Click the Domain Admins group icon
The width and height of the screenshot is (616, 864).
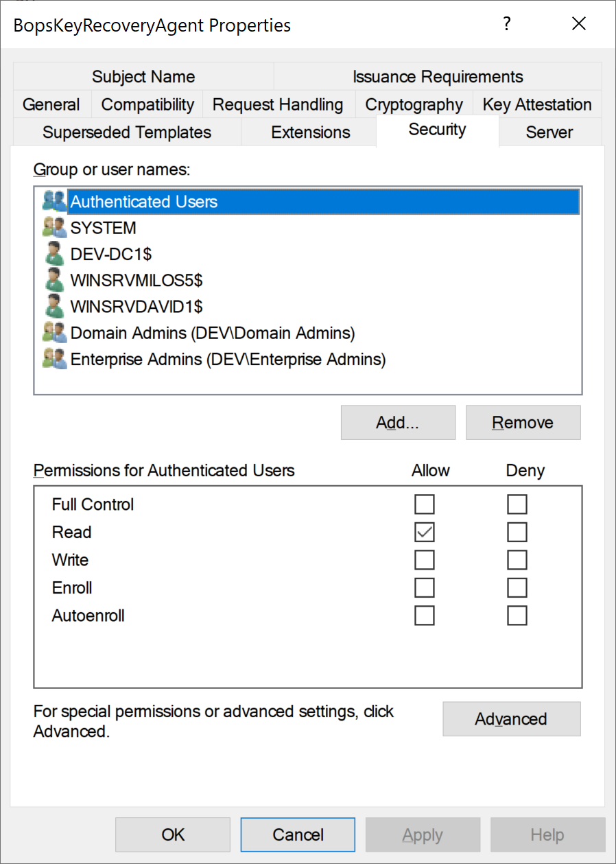click(x=54, y=334)
